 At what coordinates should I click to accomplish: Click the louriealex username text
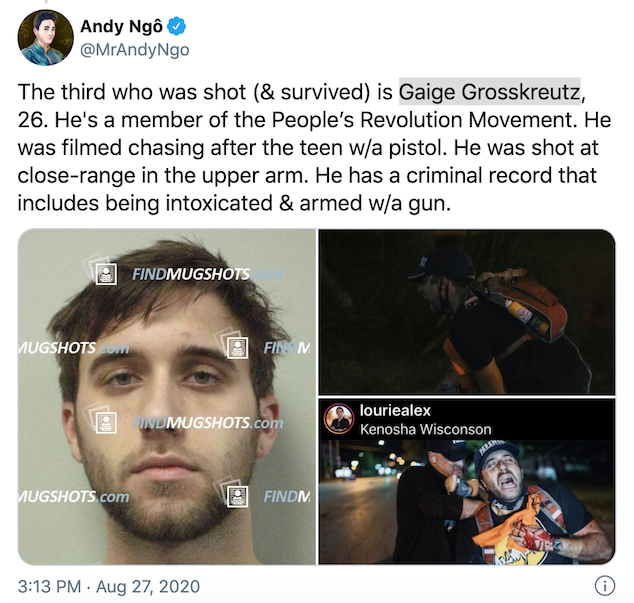coord(395,410)
